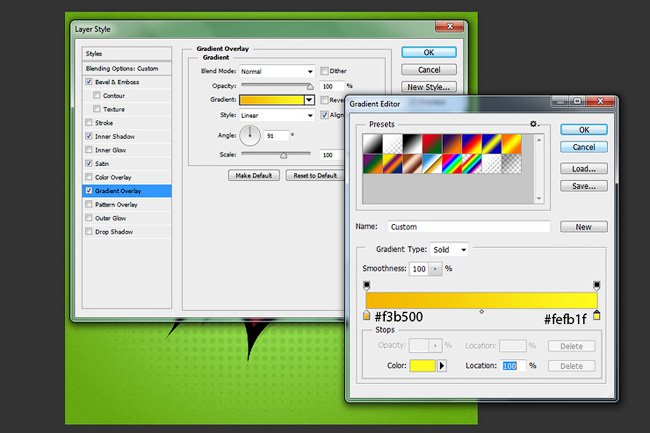Screen dimensions: 650x433
Task: Click the yellow stop Color swatch
Action: 422,365
